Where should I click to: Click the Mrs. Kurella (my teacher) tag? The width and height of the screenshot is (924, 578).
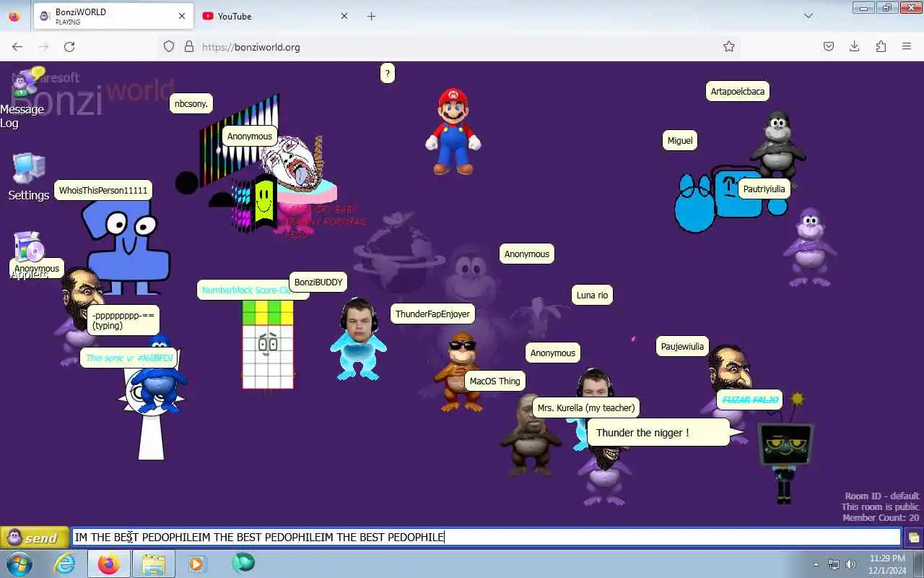[586, 407]
